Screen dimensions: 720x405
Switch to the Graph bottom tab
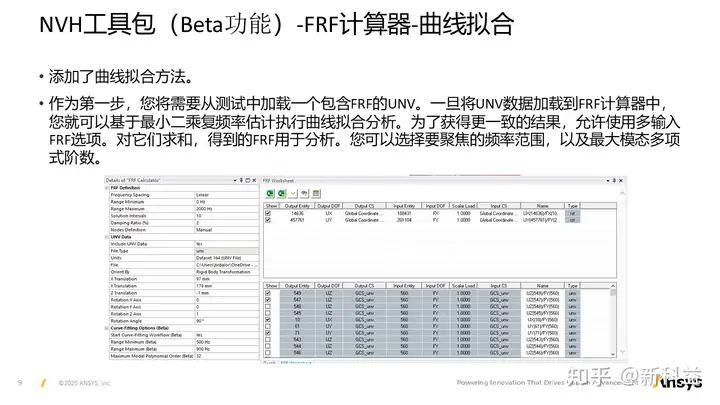[x=270, y=363]
